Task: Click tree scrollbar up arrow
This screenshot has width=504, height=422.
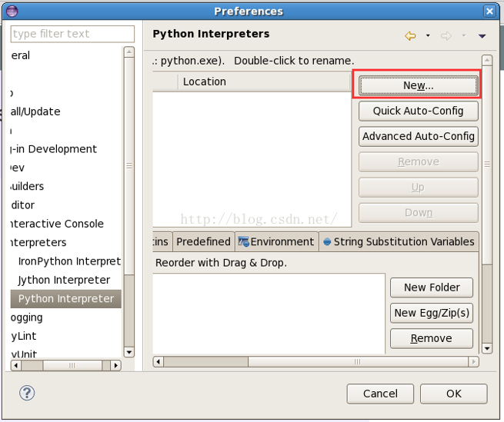Action: click(x=129, y=52)
